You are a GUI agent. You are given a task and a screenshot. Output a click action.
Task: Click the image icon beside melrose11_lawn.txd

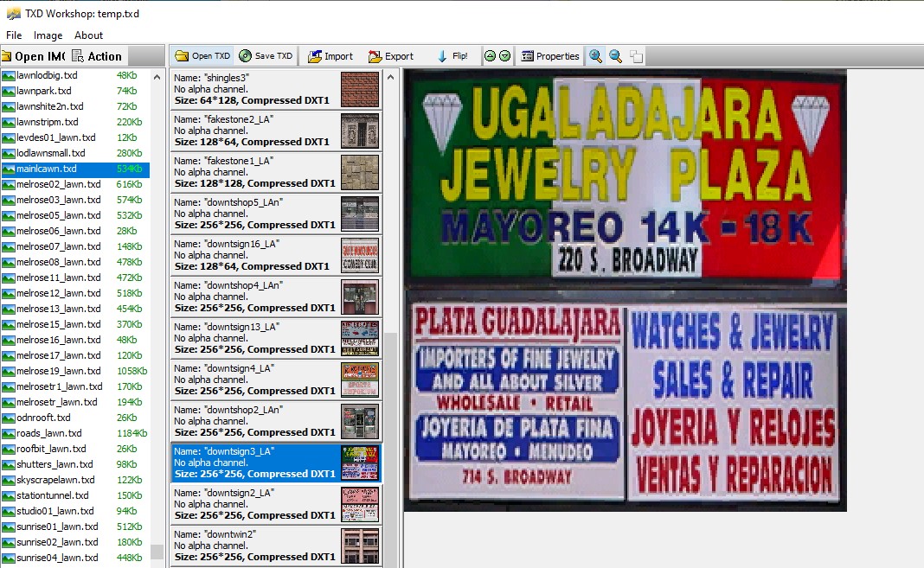[9, 278]
